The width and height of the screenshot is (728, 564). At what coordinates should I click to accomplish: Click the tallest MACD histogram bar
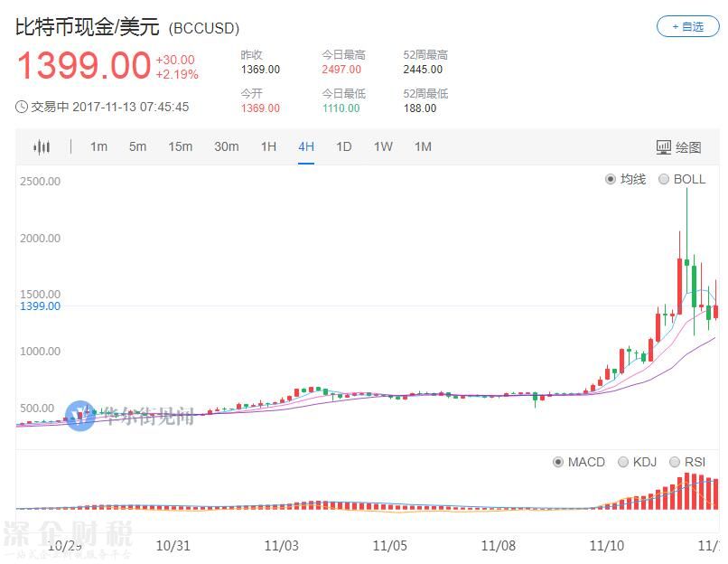[687, 491]
